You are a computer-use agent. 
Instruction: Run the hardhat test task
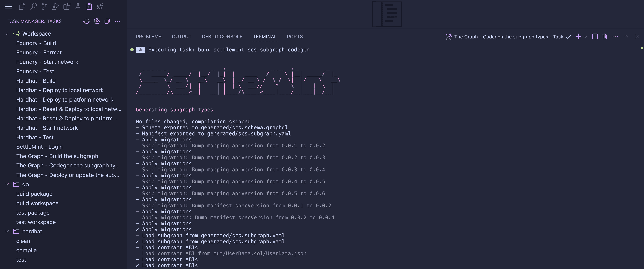point(21,260)
